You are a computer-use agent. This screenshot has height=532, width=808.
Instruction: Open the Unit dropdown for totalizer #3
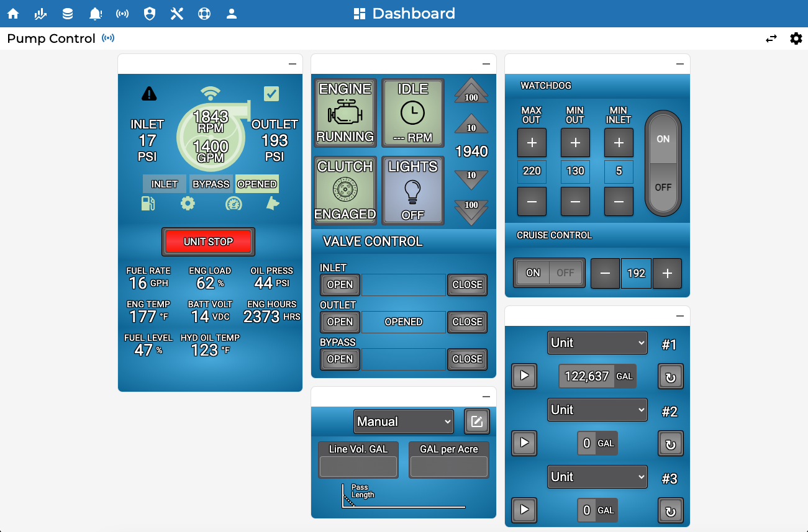click(x=597, y=477)
